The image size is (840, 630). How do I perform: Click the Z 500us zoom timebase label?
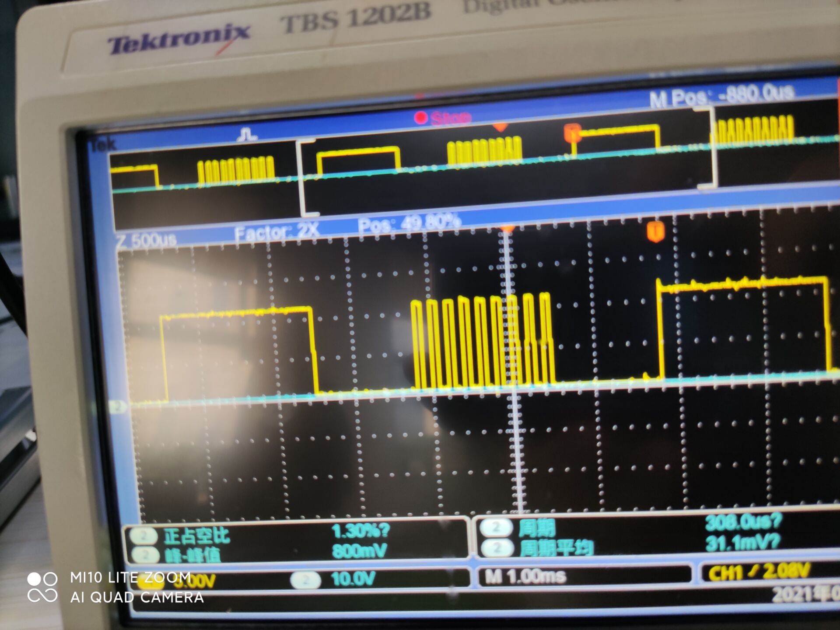pos(147,241)
